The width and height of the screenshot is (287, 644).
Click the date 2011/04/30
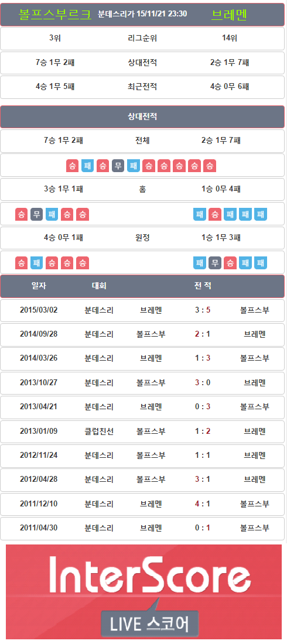pos(39,528)
